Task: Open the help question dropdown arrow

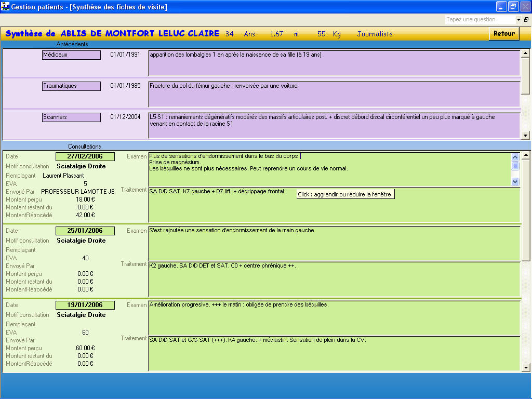Action: (x=518, y=20)
